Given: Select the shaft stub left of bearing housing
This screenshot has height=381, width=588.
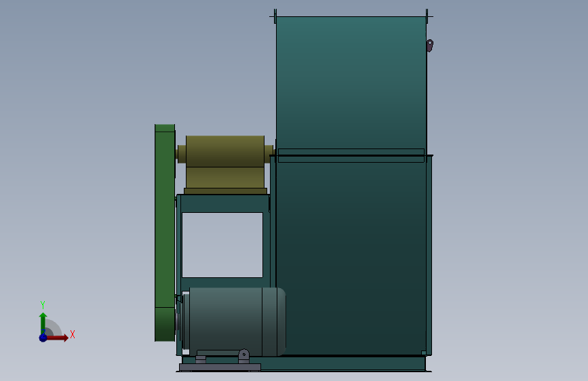Looking at the screenshot, I should coord(182,154).
